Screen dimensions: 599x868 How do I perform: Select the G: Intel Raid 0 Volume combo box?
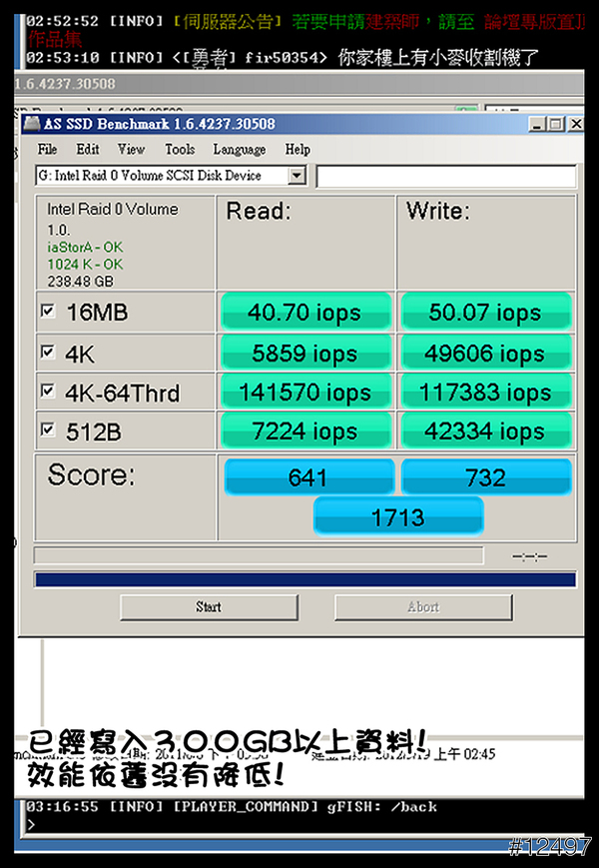171,176
